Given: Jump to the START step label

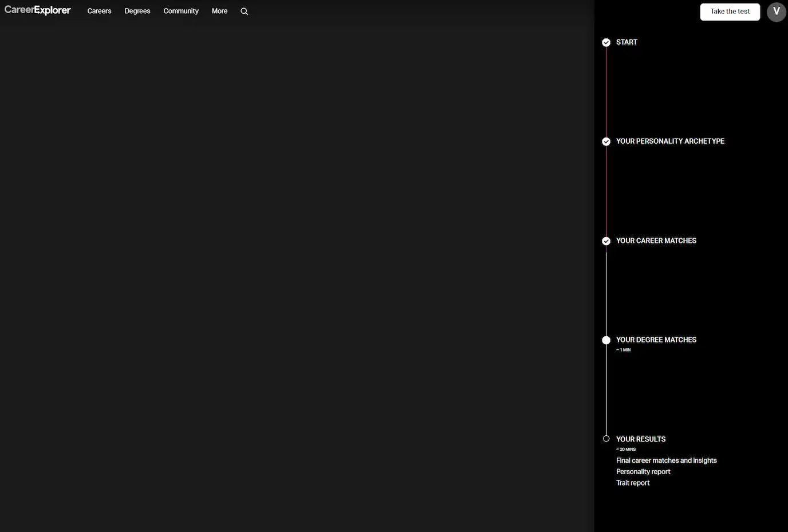Looking at the screenshot, I should 627,42.
